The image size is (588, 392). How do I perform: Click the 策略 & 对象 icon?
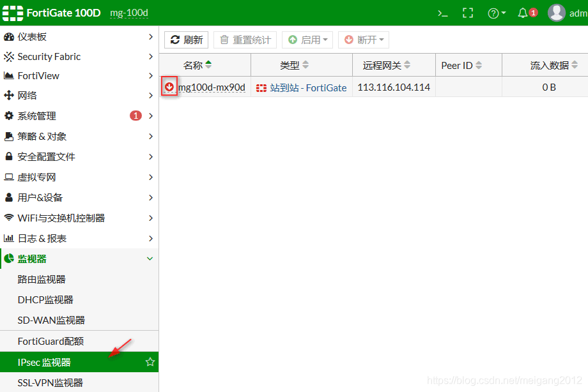pos(8,137)
